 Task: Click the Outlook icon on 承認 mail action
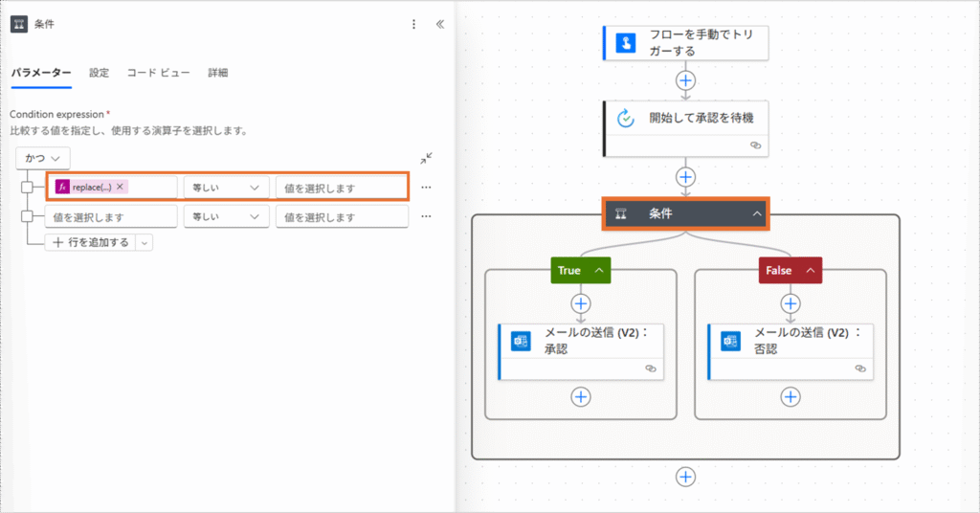(x=521, y=341)
